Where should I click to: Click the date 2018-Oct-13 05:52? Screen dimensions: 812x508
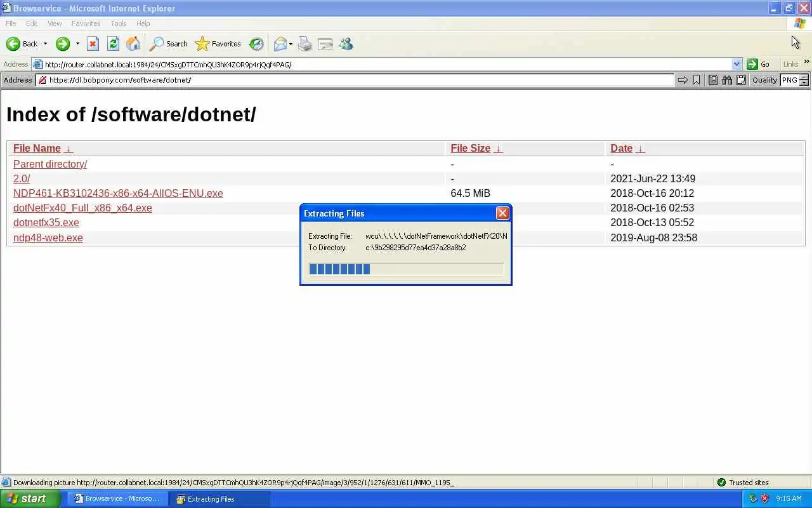tap(652, 222)
